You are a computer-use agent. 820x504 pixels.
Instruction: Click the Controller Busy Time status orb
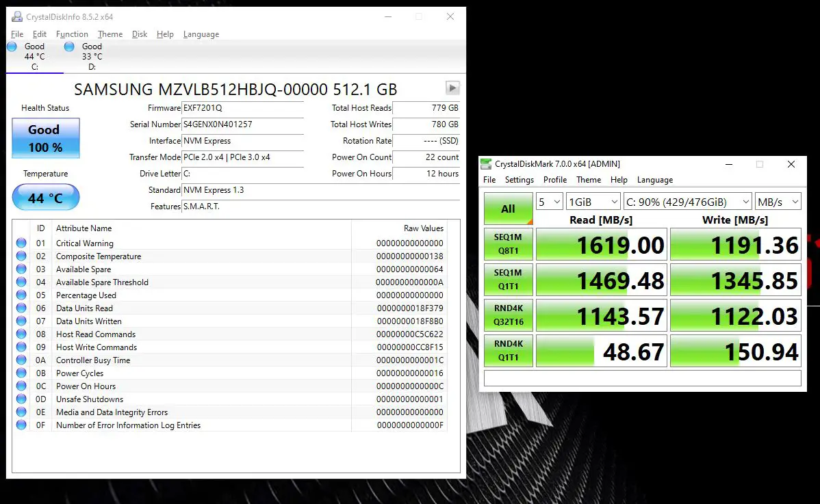tap(21, 360)
